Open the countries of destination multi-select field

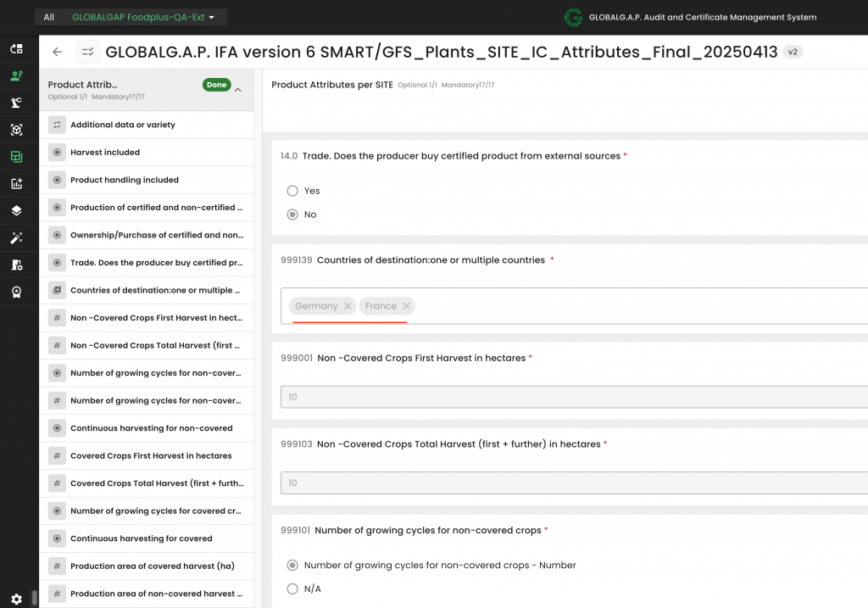tap(636, 306)
